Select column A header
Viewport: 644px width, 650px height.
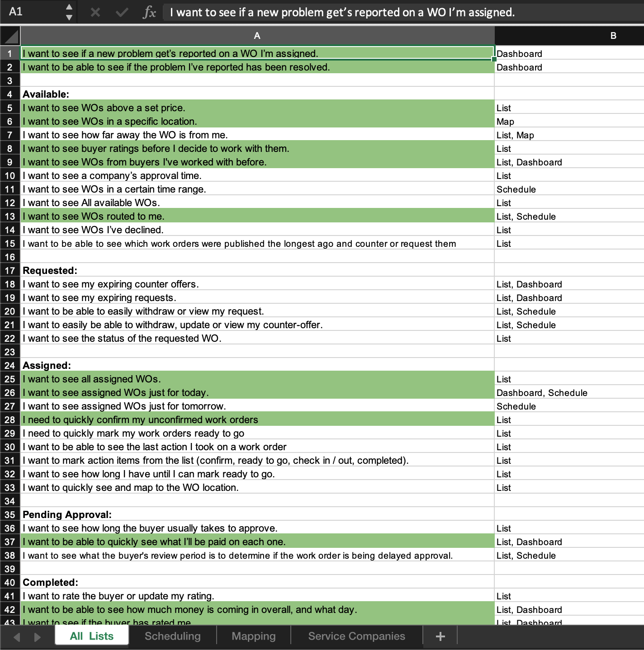tap(257, 36)
